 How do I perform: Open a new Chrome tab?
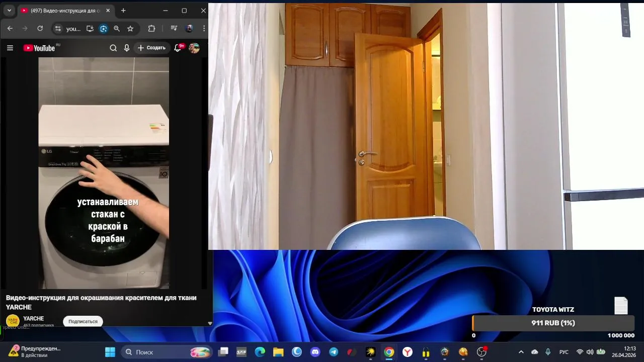123,11
